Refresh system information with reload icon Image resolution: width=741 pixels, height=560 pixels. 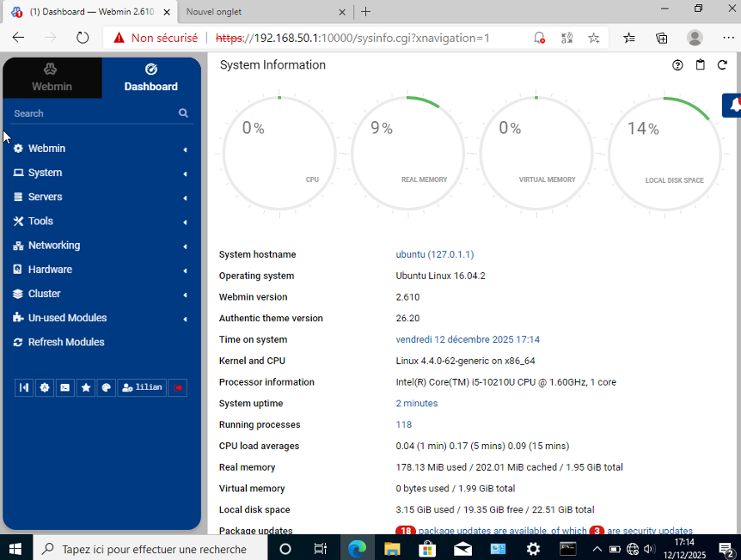(722, 65)
